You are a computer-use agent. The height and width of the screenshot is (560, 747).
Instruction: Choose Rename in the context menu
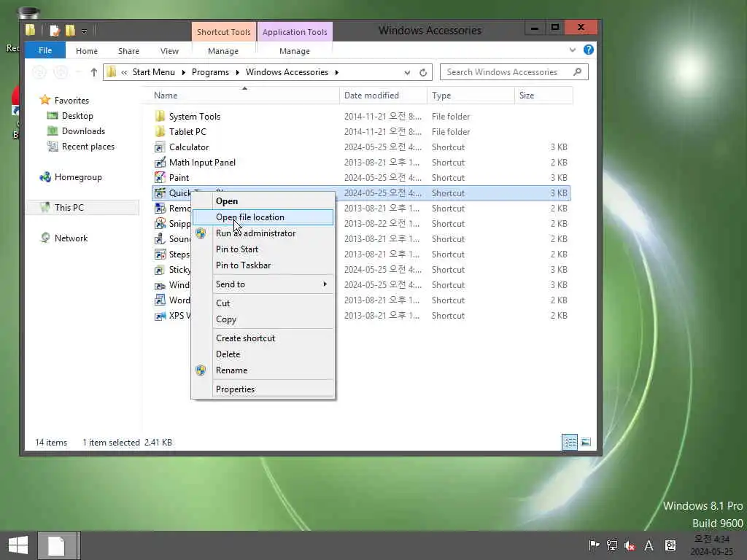(x=263, y=370)
